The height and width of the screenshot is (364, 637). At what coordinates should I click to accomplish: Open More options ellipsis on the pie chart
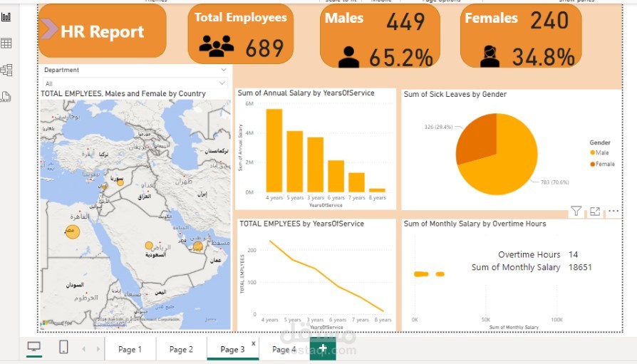click(x=613, y=211)
